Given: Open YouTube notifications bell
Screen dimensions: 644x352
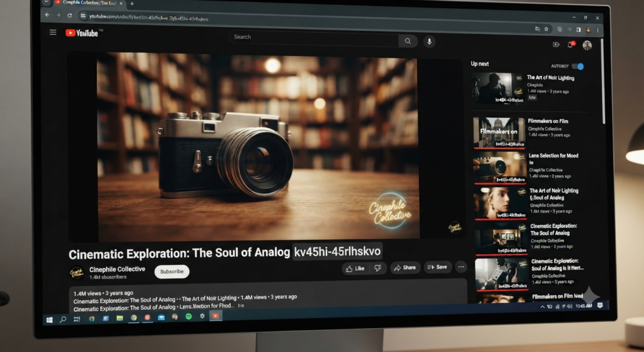Looking at the screenshot, I should click(570, 45).
